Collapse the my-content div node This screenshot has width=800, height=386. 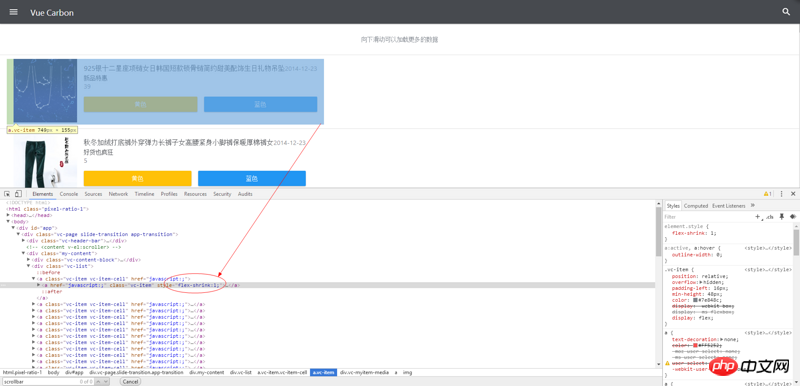click(x=23, y=253)
